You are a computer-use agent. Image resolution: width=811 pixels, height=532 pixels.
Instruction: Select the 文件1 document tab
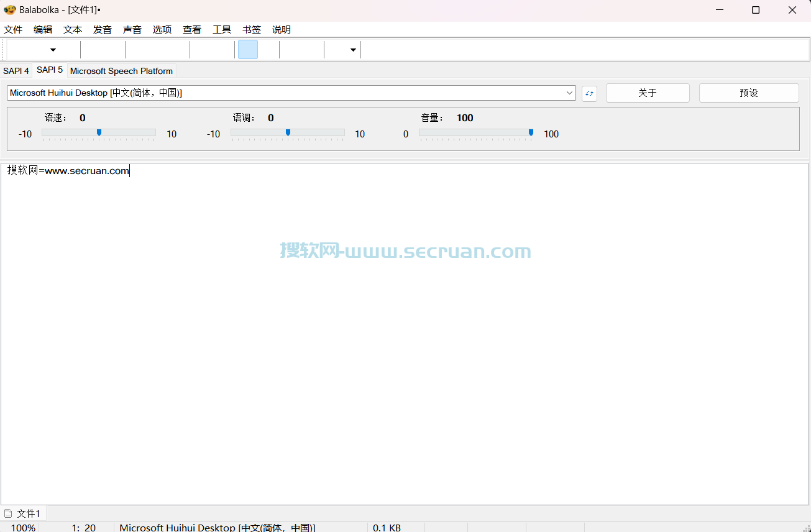tap(23, 513)
